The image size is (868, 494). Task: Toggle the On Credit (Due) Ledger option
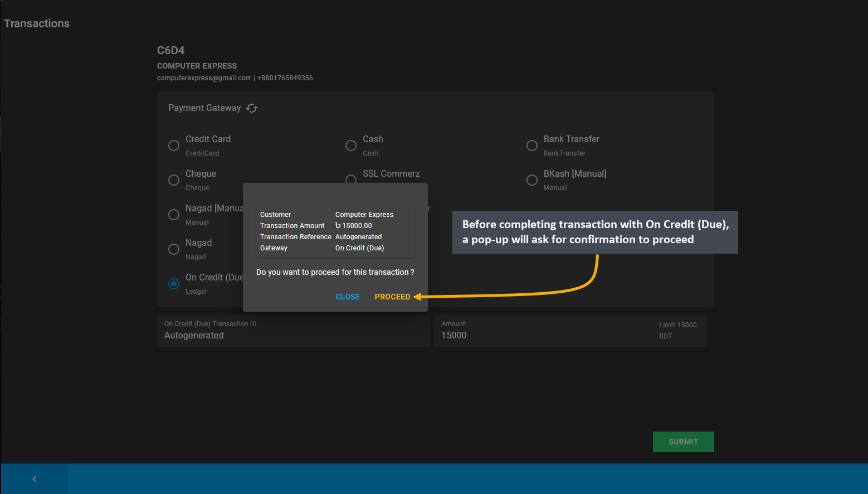174,284
